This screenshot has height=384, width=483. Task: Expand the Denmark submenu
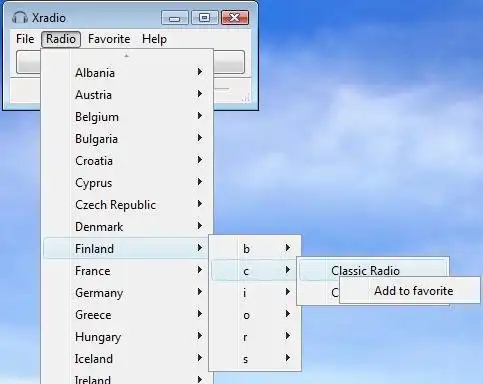(x=127, y=226)
